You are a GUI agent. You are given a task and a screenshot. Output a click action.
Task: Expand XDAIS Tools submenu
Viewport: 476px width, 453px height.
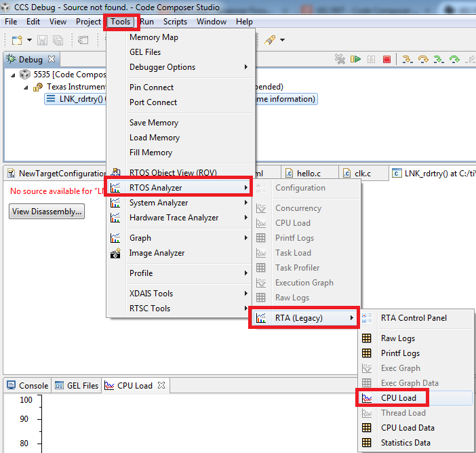point(180,294)
